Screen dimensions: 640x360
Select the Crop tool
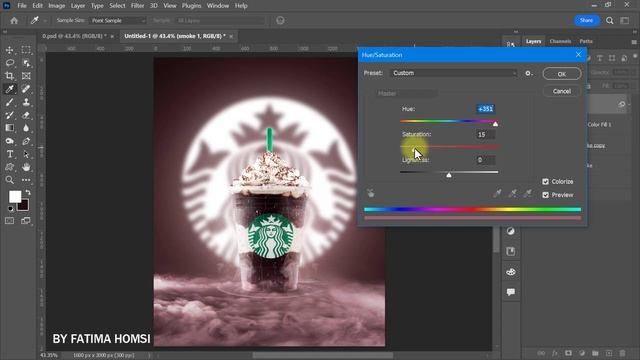click(9, 76)
